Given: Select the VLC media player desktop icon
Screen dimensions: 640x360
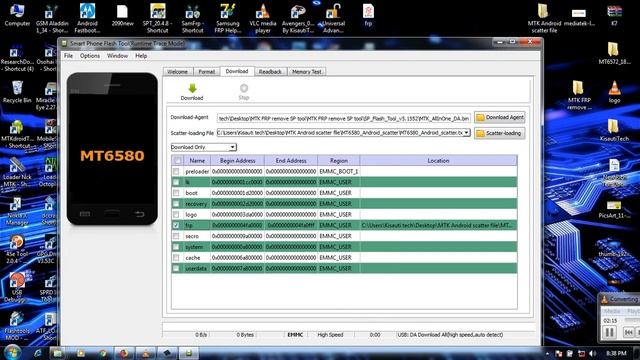Looking at the screenshot, I should pos(263,19).
